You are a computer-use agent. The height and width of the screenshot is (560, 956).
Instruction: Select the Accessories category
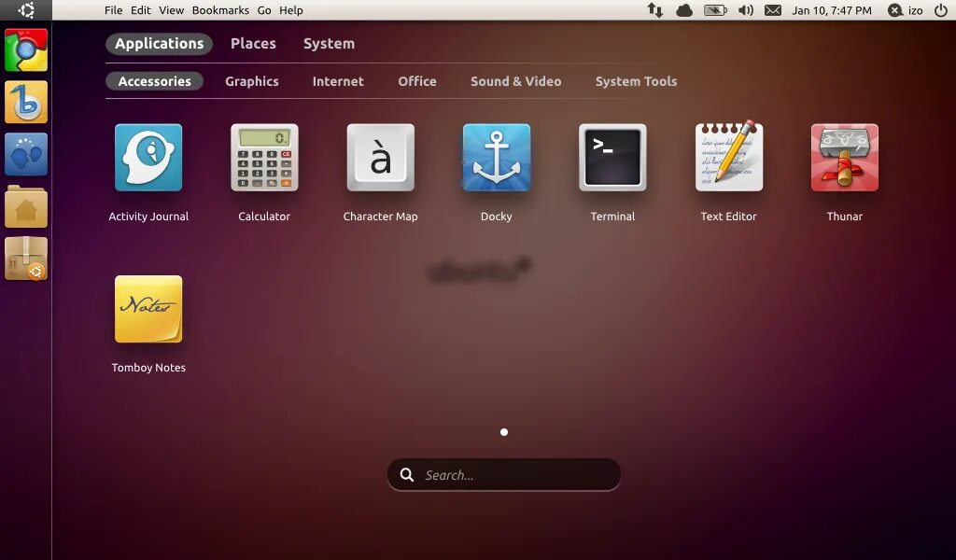154,81
